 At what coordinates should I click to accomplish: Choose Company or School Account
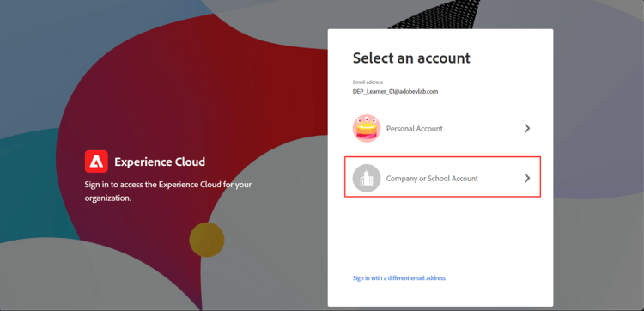point(442,177)
